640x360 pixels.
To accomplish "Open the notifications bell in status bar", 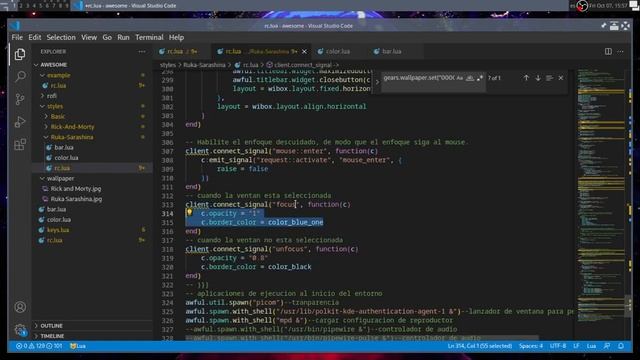I will (x=621, y=346).
